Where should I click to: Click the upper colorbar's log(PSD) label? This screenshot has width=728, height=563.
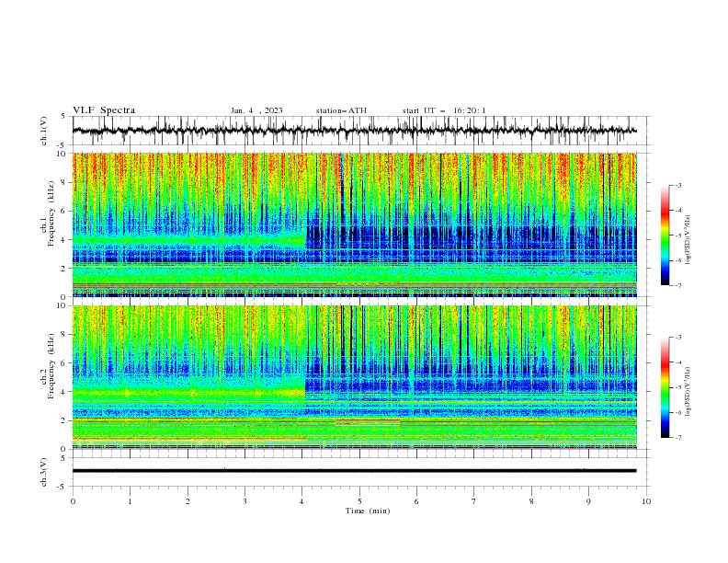688,240
